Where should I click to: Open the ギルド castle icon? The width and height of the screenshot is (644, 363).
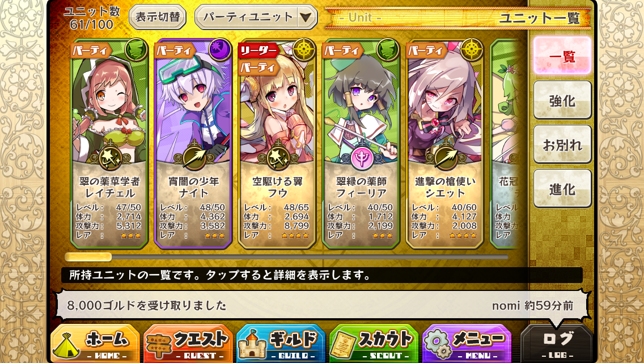coord(252,343)
